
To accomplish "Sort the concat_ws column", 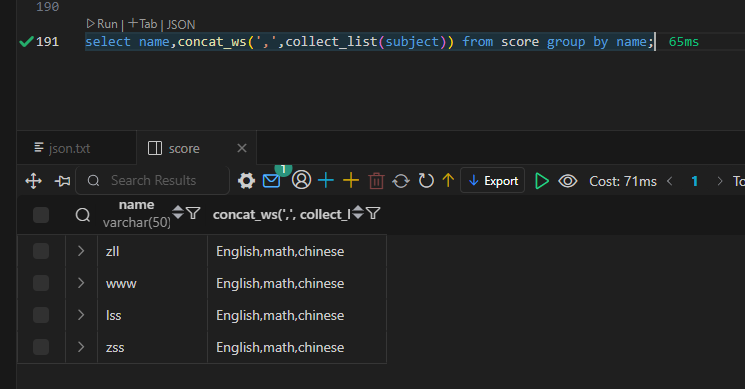I will click(x=358, y=212).
